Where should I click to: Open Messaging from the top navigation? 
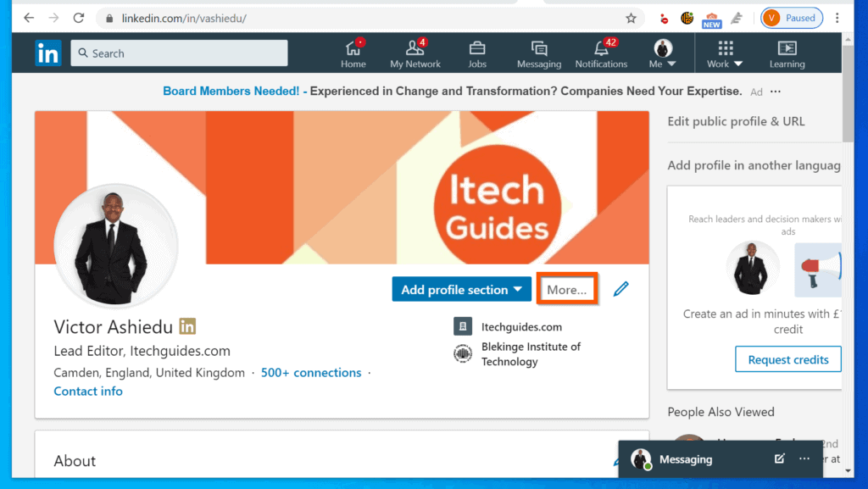(539, 51)
